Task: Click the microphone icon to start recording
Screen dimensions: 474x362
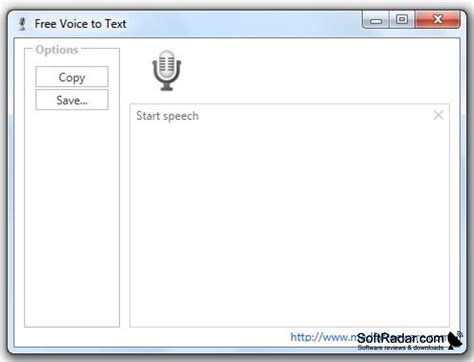Action: [x=167, y=70]
